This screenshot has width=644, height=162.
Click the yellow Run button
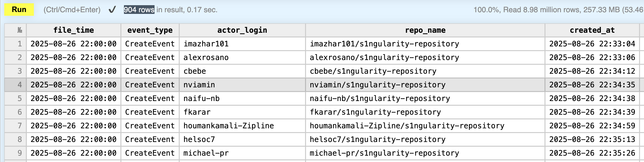coord(19,10)
